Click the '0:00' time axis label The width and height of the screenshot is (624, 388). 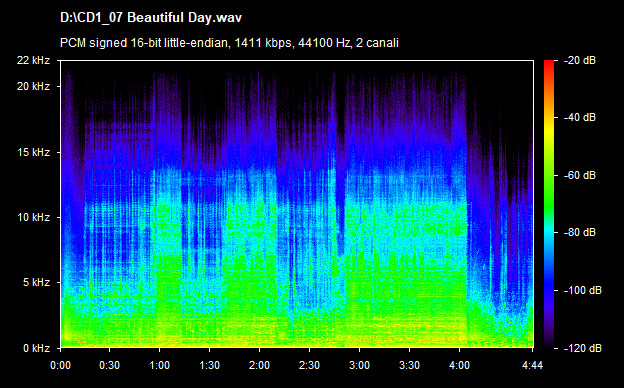[60, 365]
